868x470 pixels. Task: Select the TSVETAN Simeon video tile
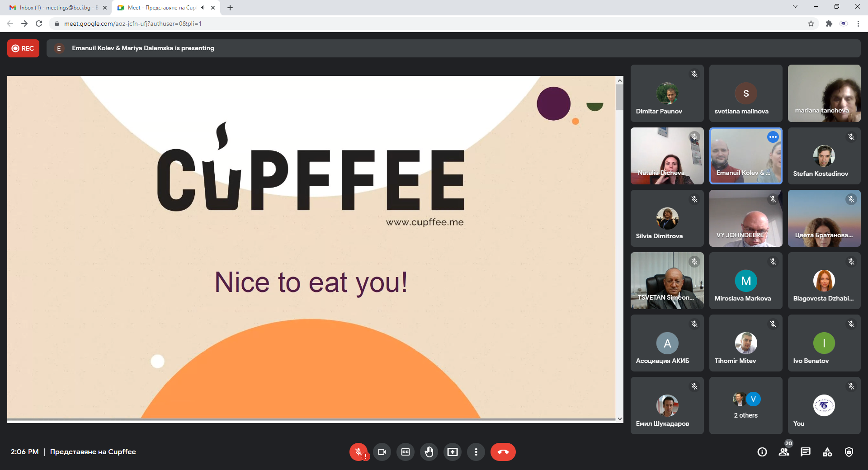pyautogui.click(x=667, y=281)
